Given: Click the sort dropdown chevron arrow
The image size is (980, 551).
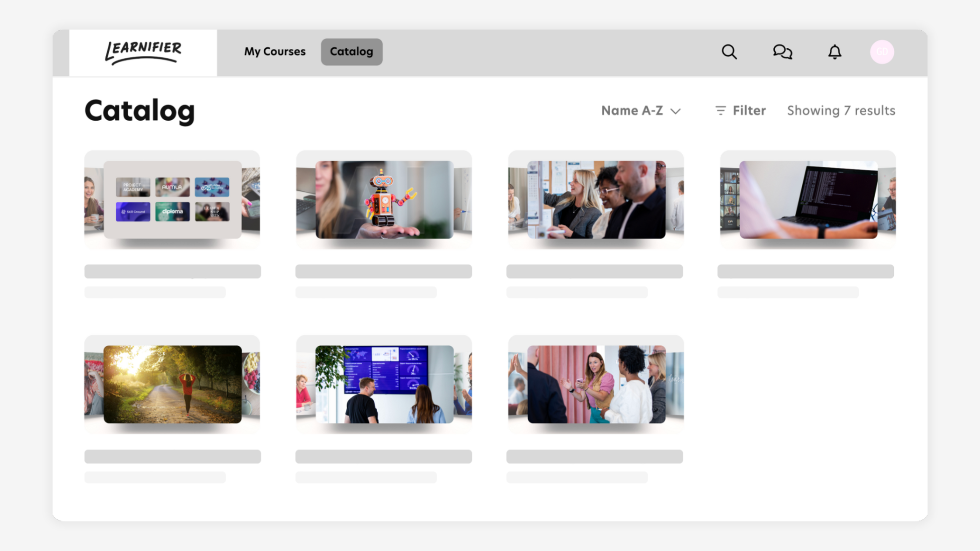Looking at the screenshot, I should click(x=676, y=111).
